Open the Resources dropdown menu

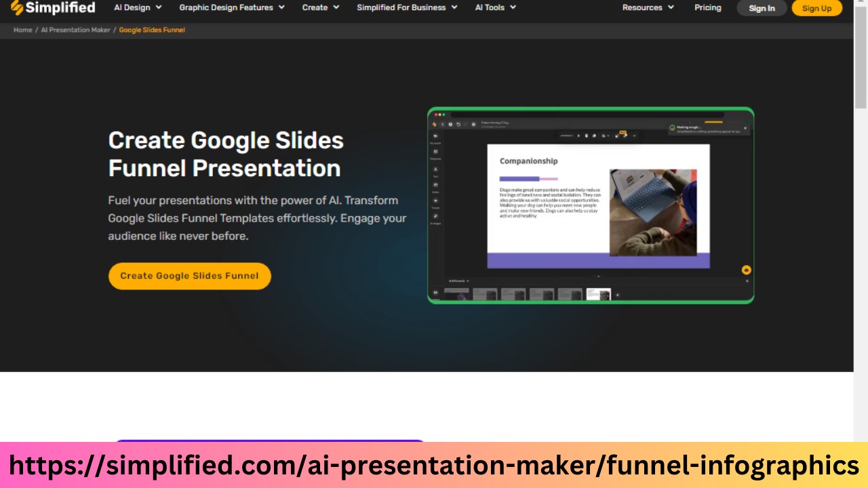[648, 7]
